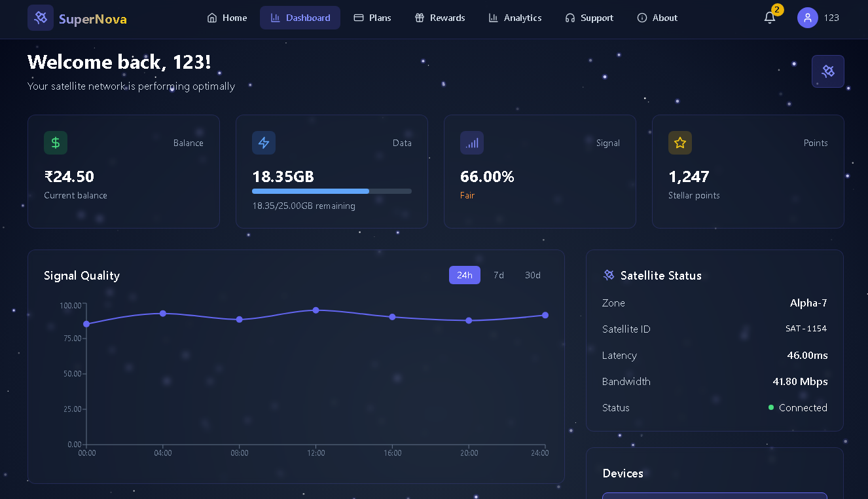Open the Rewards page
The image size is (868, 499).
coord(440,18)
